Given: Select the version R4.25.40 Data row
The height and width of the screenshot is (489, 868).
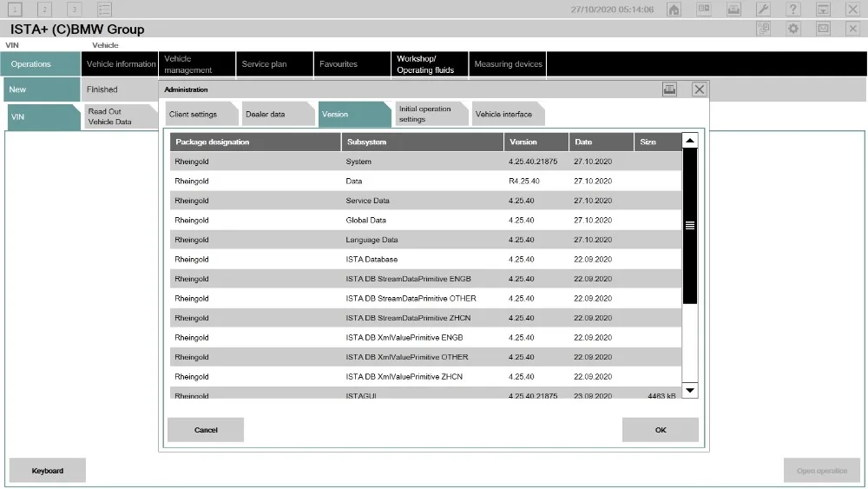Looking at the screenshot, I should tap(425, 181).
